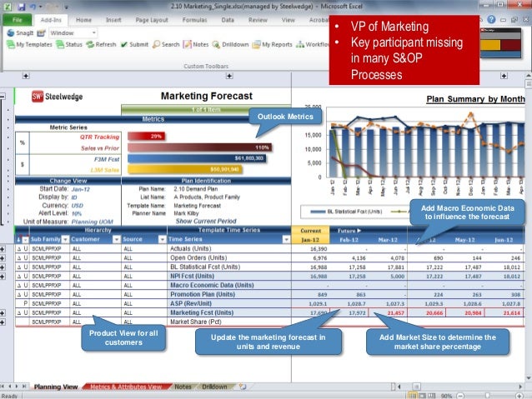This screenshot has height=399, width=532.
Task: Select Marketing Fcst Mar-12 cell 21,457
Action: point(388,312)
